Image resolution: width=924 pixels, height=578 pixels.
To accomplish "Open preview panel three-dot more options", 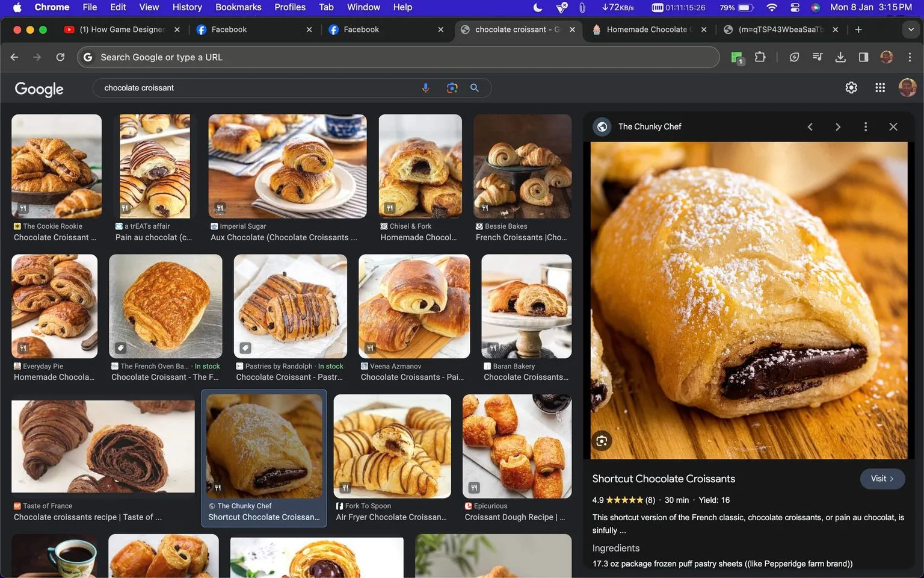I will tap(866, 126).
